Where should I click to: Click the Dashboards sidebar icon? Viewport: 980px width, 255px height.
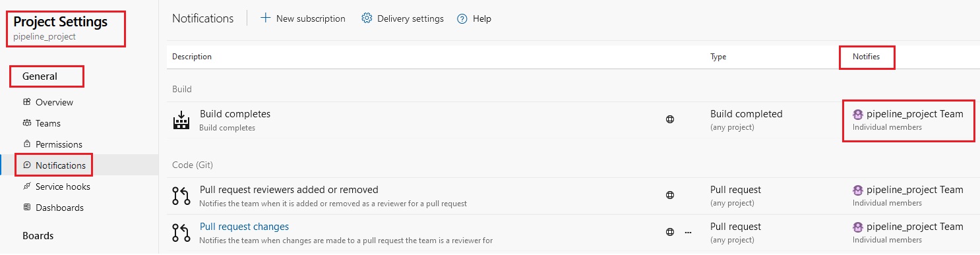coord(27,208)
